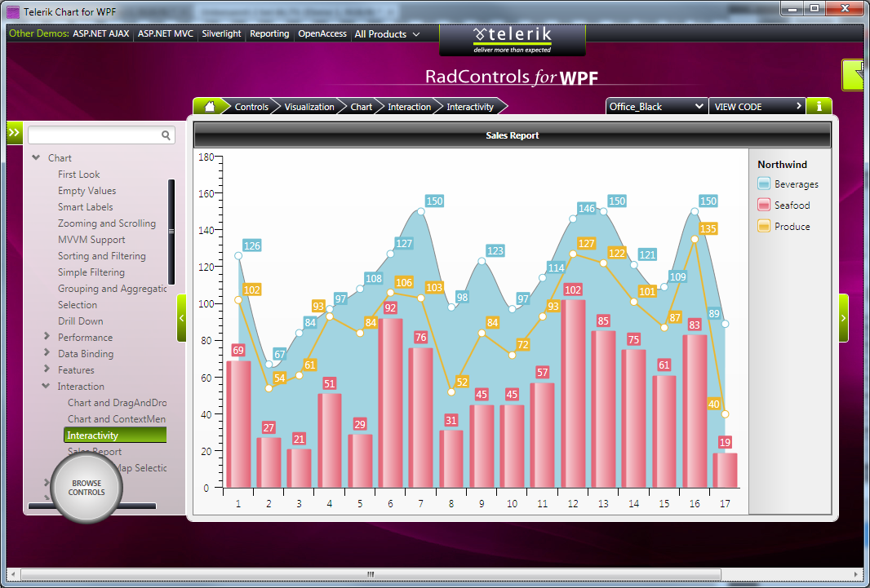Open the Reporting demos link
The width and height of the screenshot is (870, 588).
(x=269, y=33)
